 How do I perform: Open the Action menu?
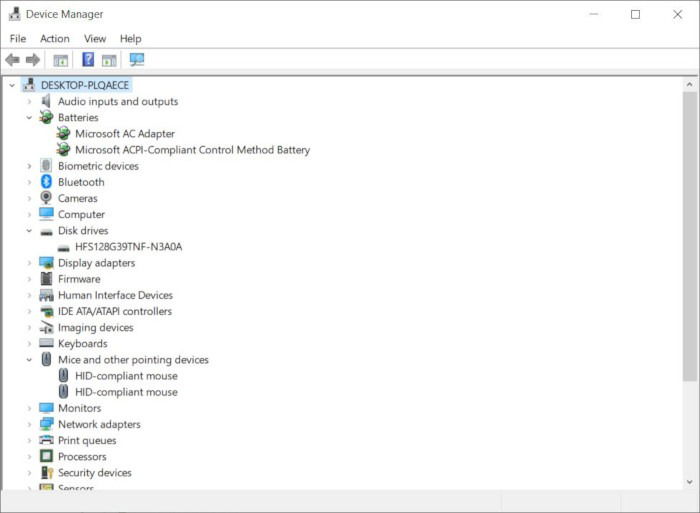(x=54, y=39)
